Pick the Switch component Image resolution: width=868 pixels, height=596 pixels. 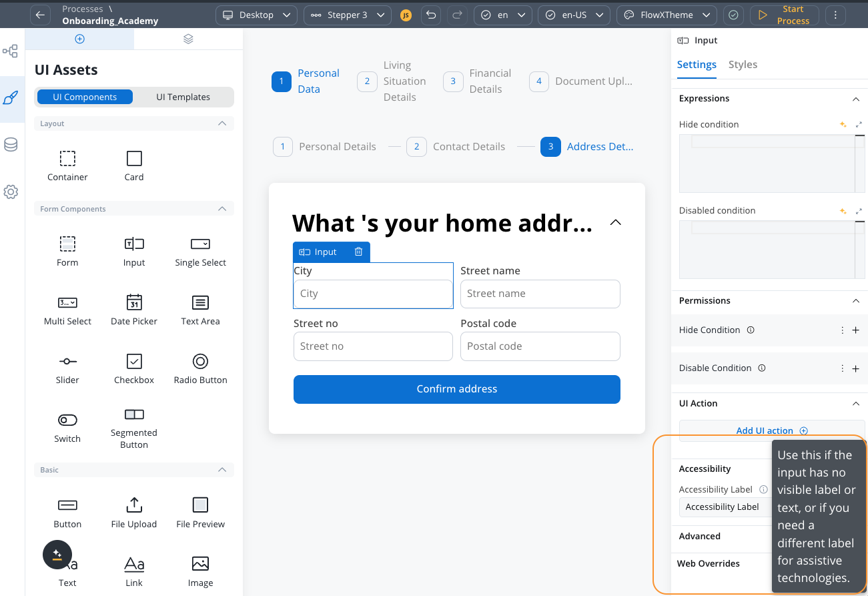(67, 427)
